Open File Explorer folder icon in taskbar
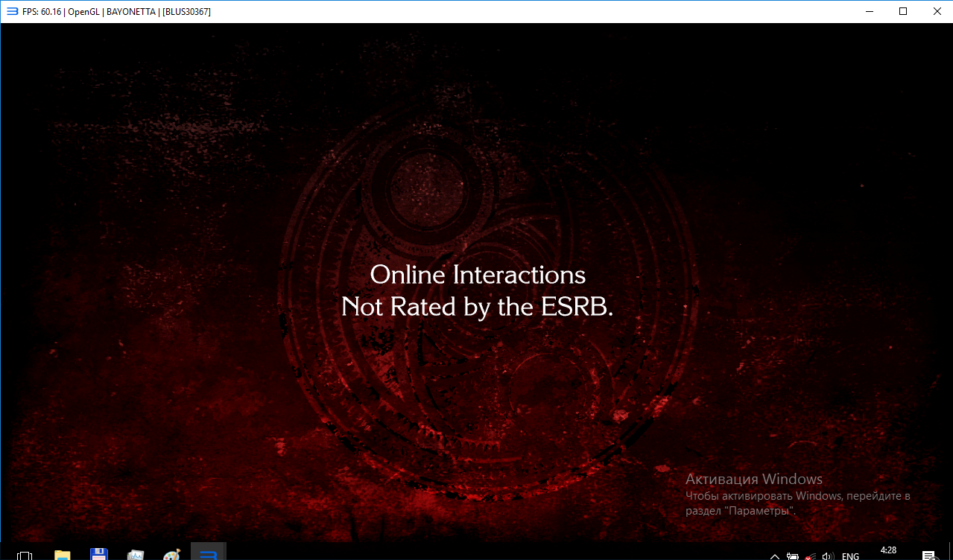 point(62,555)
